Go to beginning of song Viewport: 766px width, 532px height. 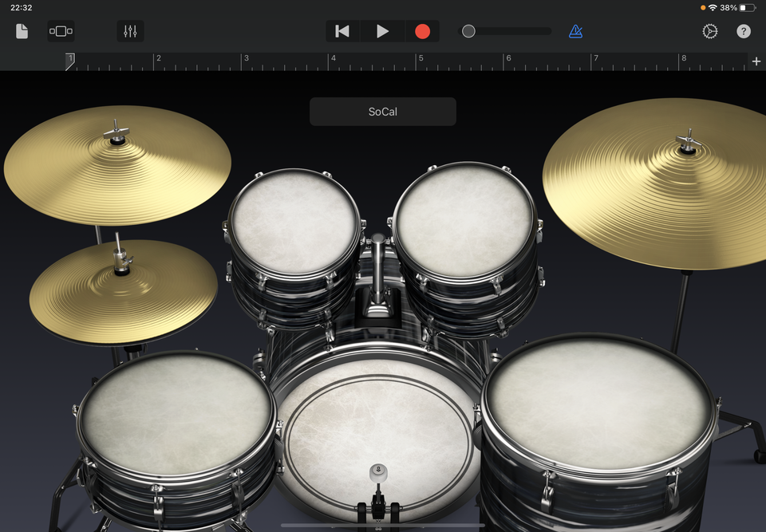click(342, 31)
